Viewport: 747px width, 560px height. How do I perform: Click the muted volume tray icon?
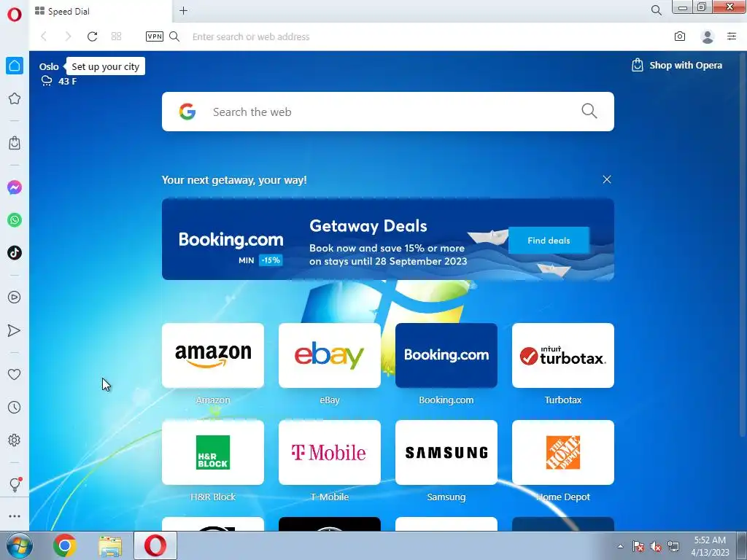tap(656, 547)
